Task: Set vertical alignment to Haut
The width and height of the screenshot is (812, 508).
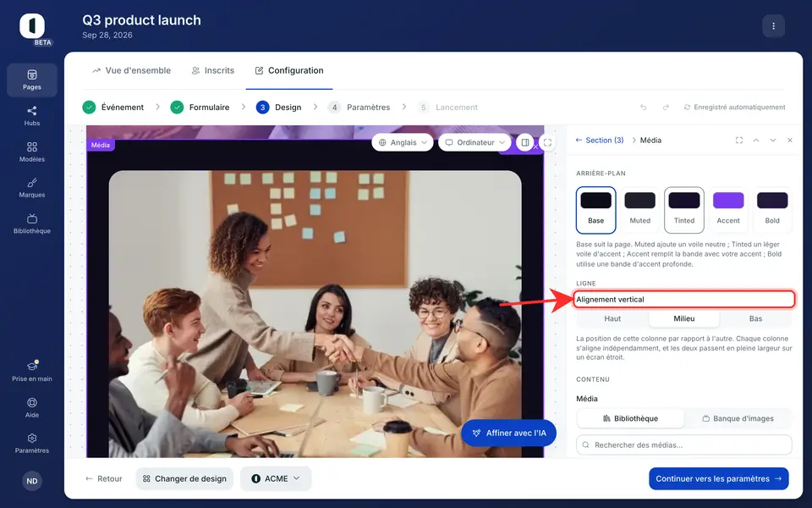Action: pos(612,319)
